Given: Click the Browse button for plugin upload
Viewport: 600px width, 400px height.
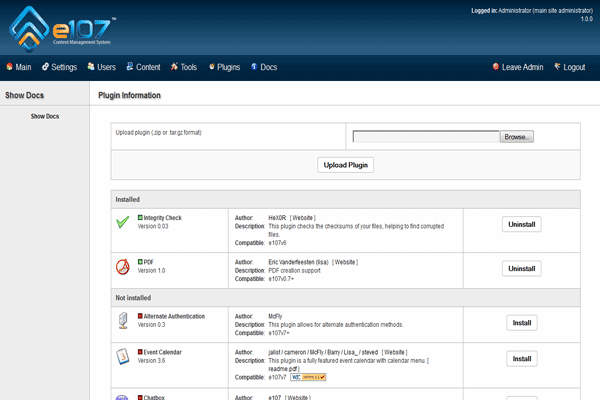Looking at the screenshot, I should click(516, 136).
